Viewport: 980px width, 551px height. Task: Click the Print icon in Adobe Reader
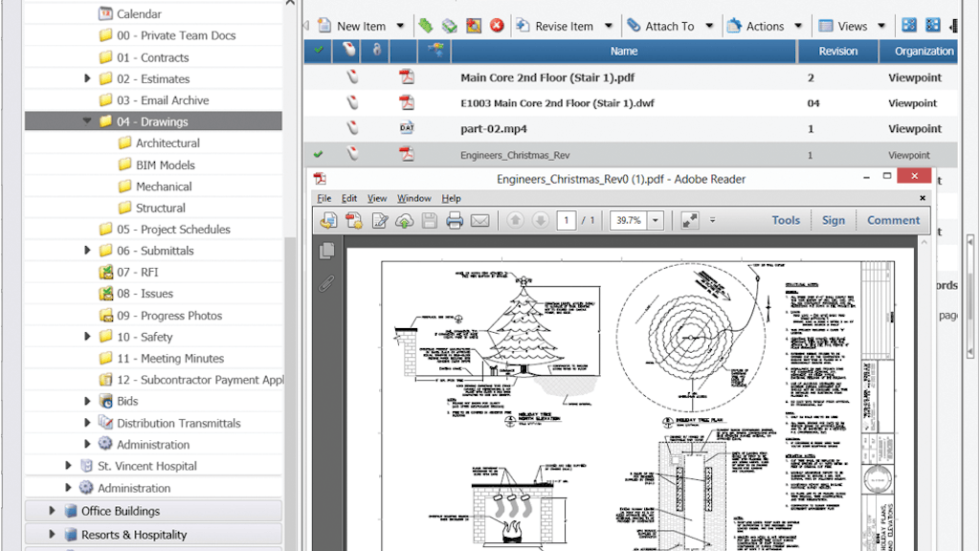(455, 220)
